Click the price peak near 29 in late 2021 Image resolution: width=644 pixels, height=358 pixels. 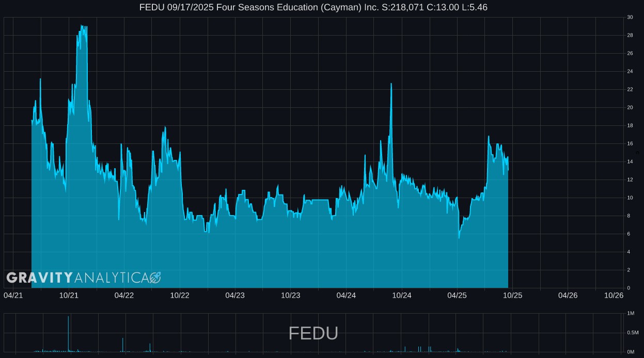[83, 27]
